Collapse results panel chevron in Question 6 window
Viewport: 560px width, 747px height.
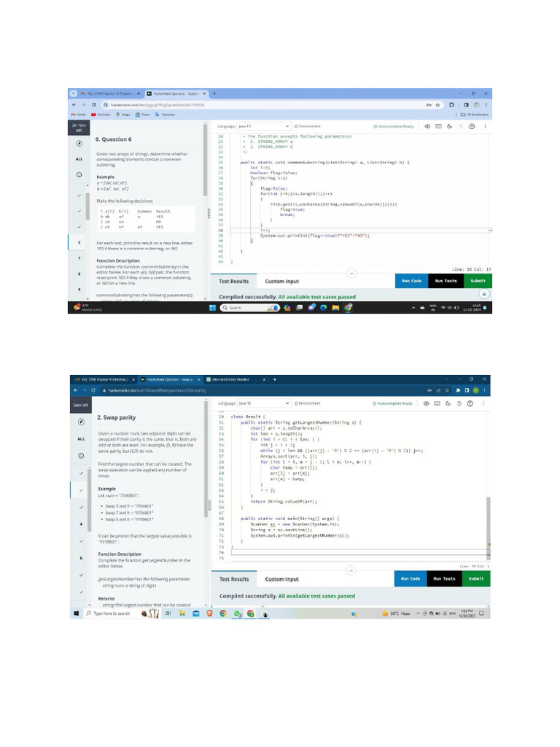tap(351, 274)
